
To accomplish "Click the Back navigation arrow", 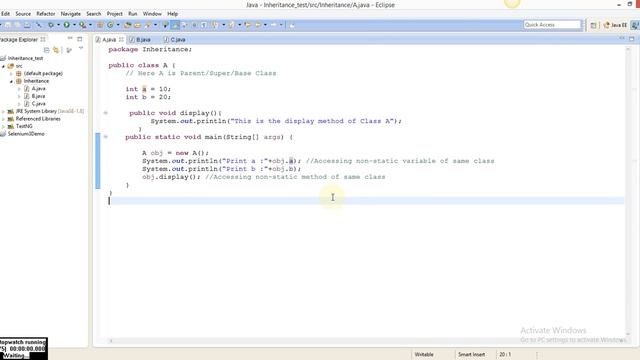I will pyautogui.click(x=258, y=25).
